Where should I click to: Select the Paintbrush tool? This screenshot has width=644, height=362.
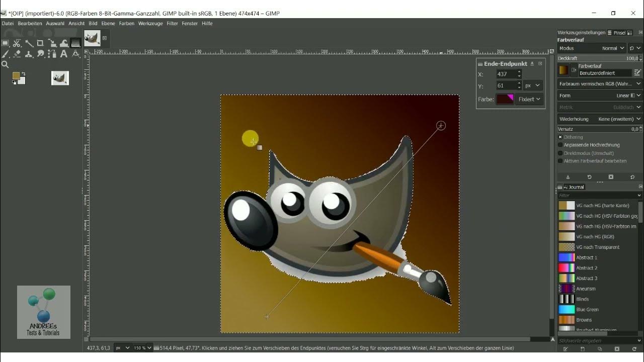click(5, 54)
